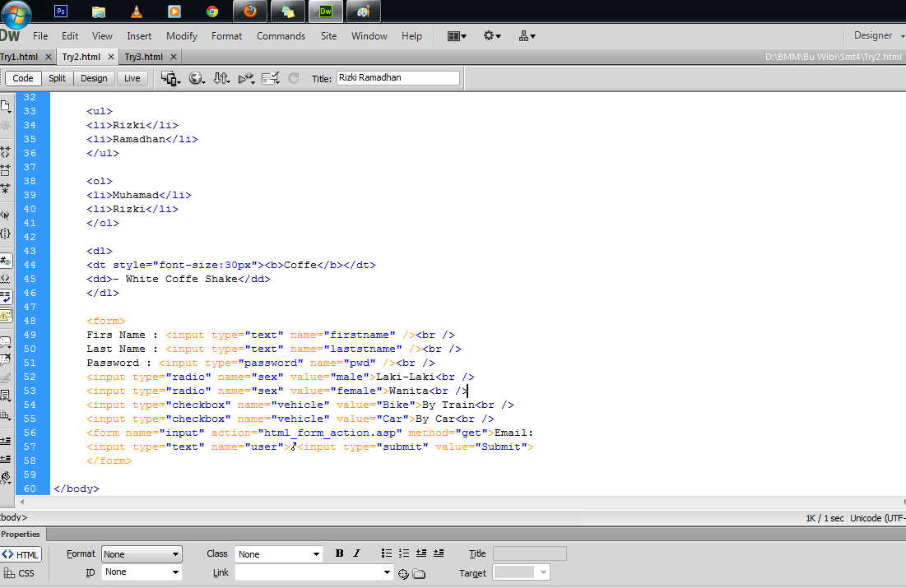906x588 pixels.
Task: Expand the Link combo box dropdown
Action: [x=387, y=572]
